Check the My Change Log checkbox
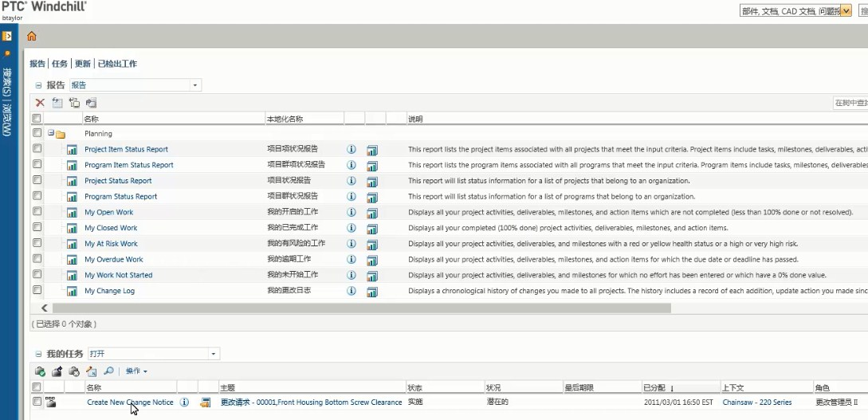This screenshot has width=868, height=420. (37, 289)
